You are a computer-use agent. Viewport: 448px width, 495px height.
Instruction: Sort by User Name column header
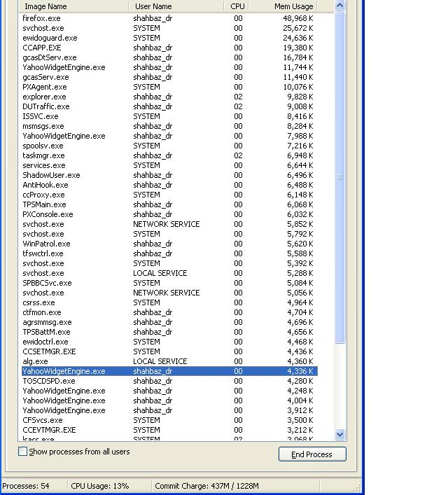[176, 6]
